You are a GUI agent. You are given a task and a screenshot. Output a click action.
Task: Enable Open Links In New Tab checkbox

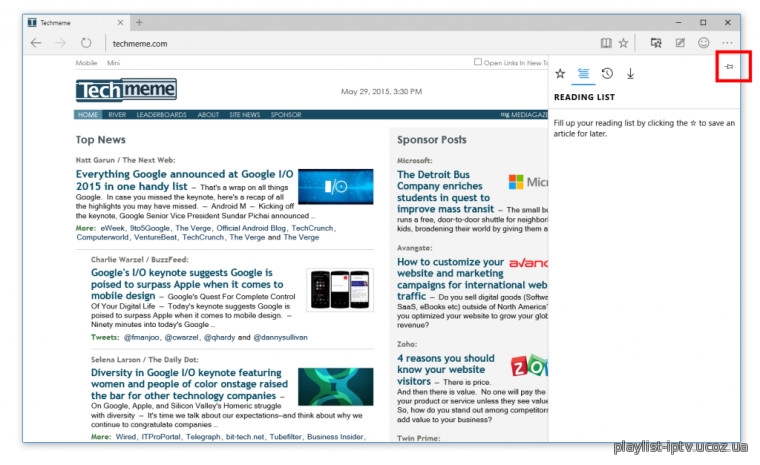[x=478, y=62]
